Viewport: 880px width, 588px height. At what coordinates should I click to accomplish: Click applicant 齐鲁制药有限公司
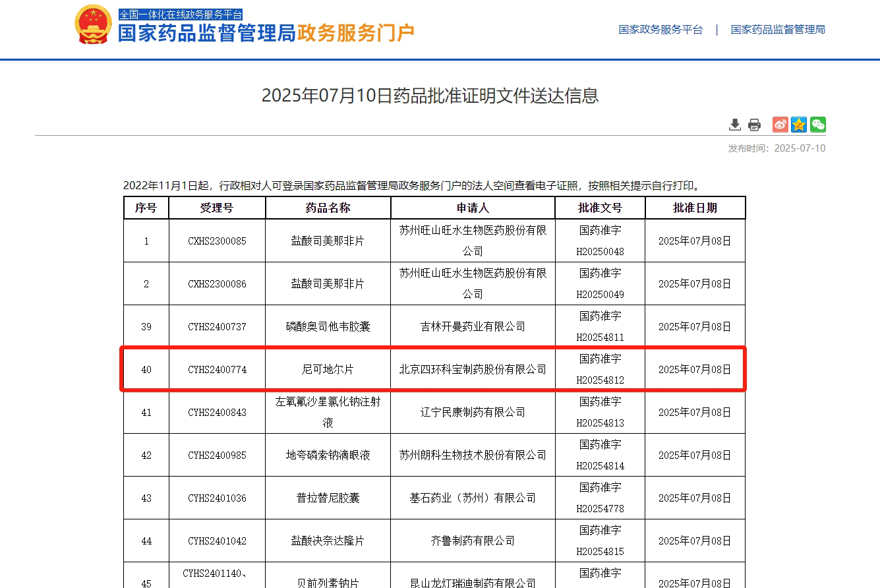[473, 541]
